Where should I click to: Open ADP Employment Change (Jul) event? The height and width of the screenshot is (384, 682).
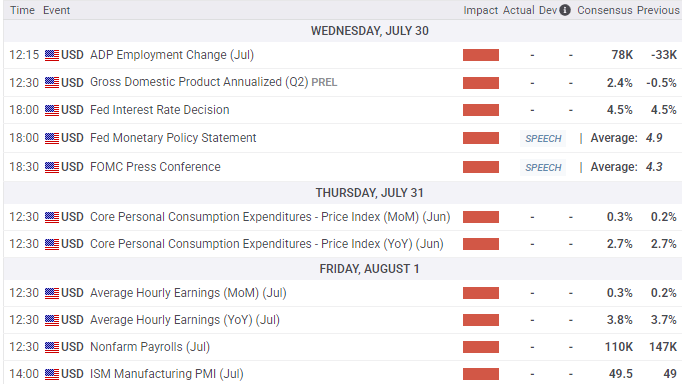coord(172,55)
